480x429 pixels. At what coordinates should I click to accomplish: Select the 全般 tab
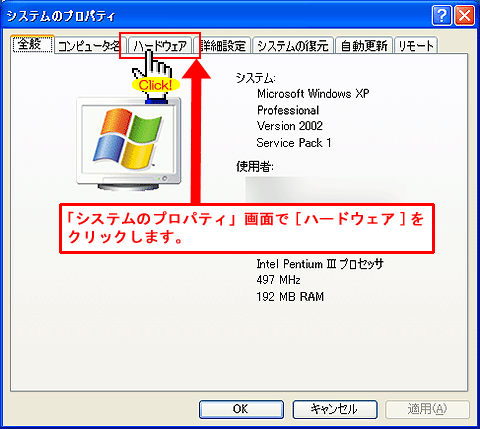coord(32,44)
